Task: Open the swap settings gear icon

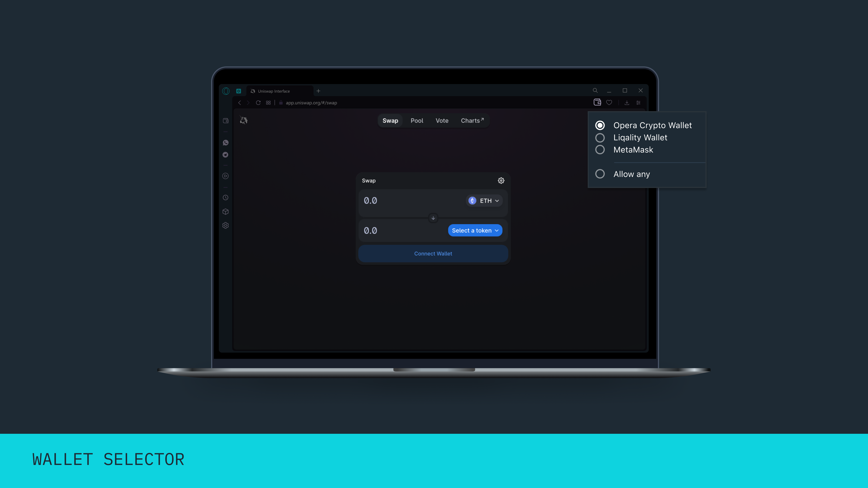Action: [x=501, y=181]
